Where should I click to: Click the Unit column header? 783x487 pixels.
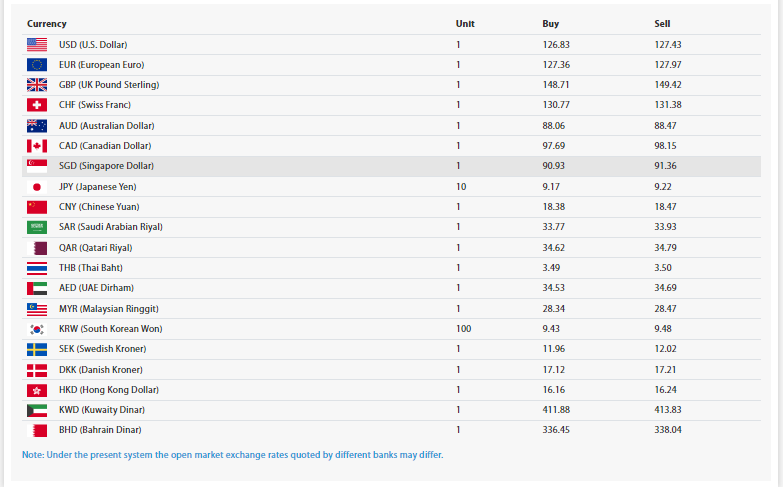[465, 22]
